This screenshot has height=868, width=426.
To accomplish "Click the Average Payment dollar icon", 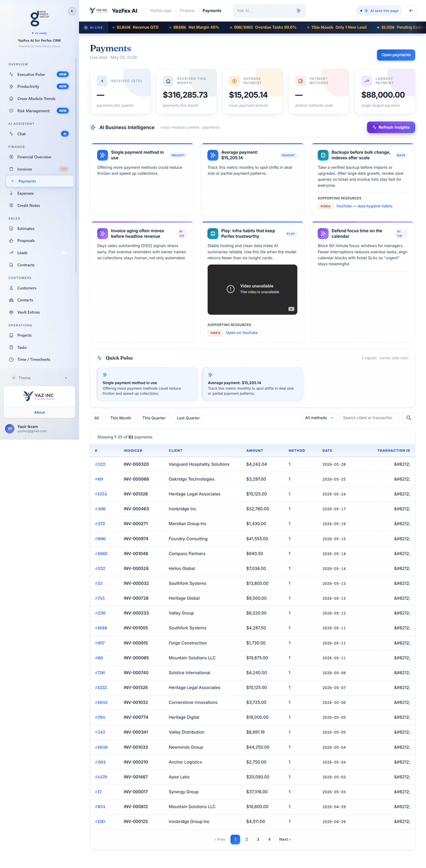I will click(x=234, y=81).
